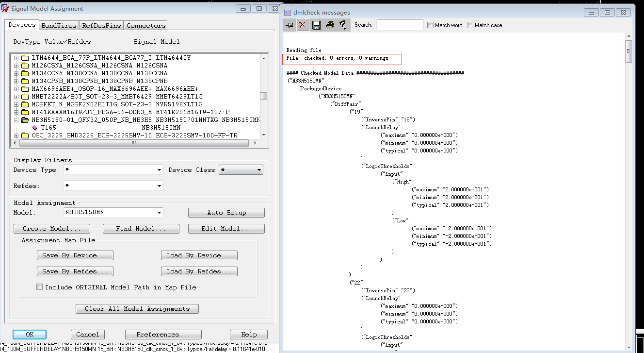Viewport: 644px width, 353px height.
Task: Click the ("InversePin" "18") line
Action: [388, 119]
